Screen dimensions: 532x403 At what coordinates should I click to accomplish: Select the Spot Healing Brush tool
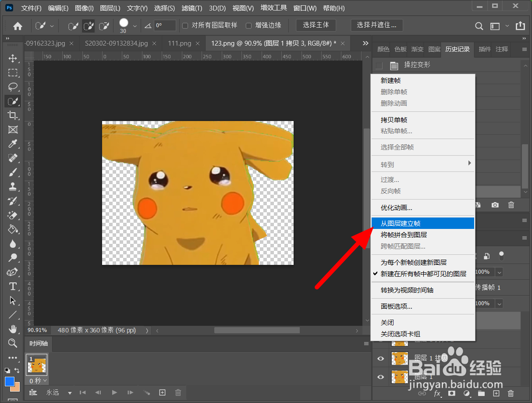pyautogui.click(x=13, y=158)
